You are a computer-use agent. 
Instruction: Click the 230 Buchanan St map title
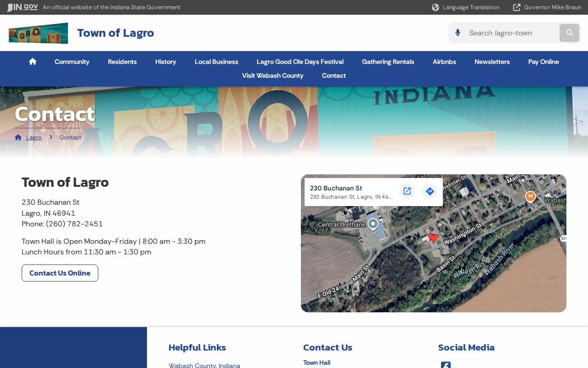point(336,188)
